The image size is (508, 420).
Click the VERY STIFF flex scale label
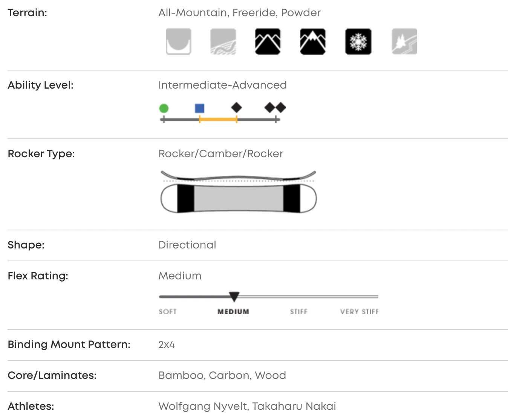pyautogui.click(x=360, y=312)
